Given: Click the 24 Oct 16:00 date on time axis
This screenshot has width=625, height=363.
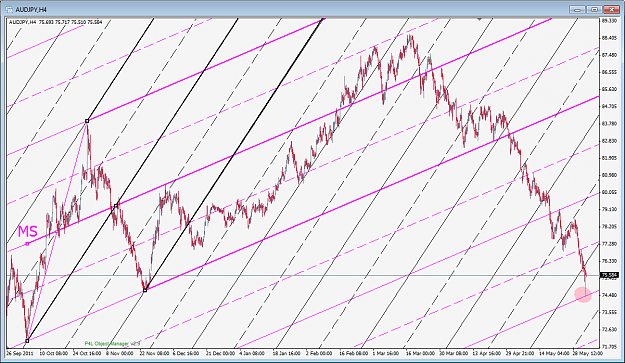Looking at the screenshot, I should [86, 353].
